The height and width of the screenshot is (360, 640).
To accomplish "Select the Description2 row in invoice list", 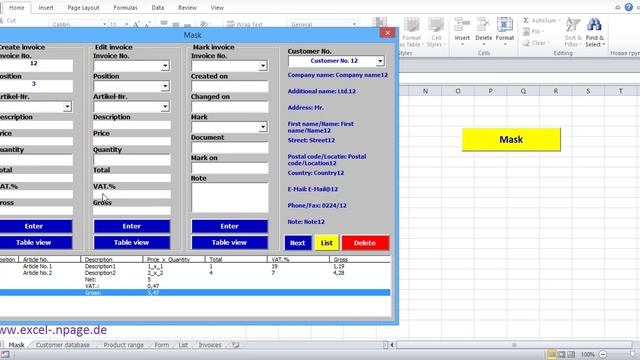I will click(x=195, y=273).
